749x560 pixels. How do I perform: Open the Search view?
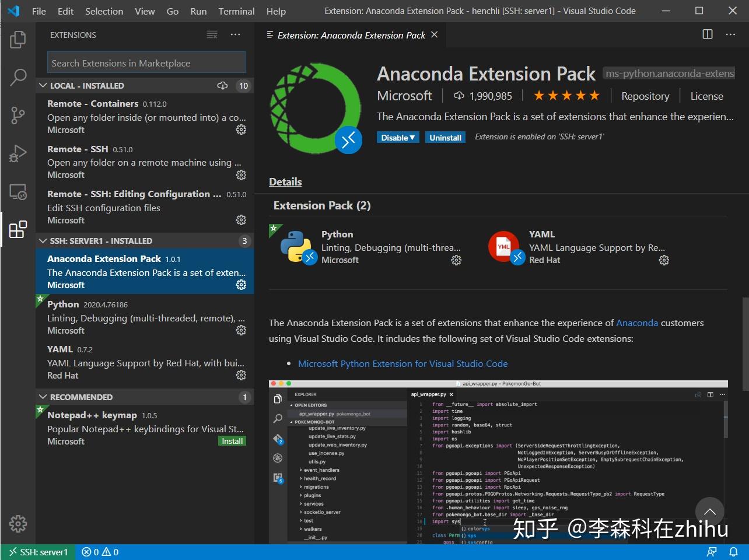[x=17, y=76]
